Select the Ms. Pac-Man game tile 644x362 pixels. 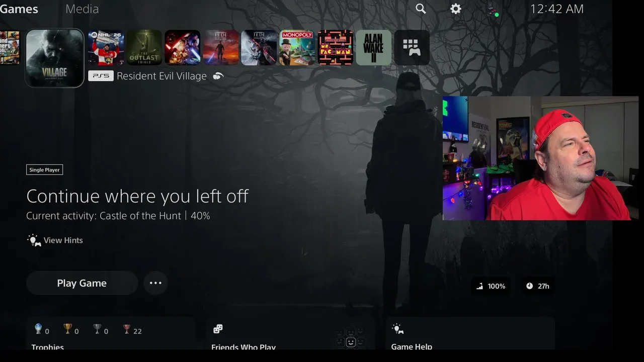point(336,48)
